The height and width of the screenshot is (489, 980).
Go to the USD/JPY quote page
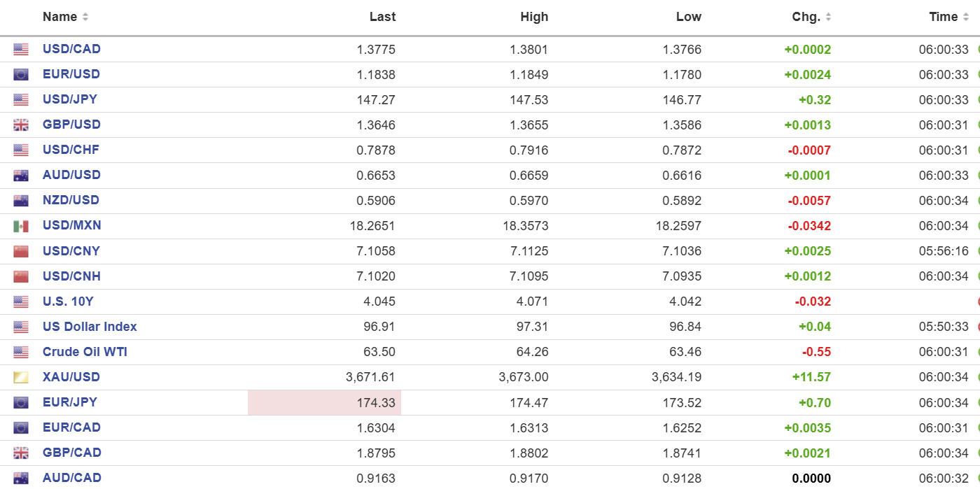click(70, 99)
